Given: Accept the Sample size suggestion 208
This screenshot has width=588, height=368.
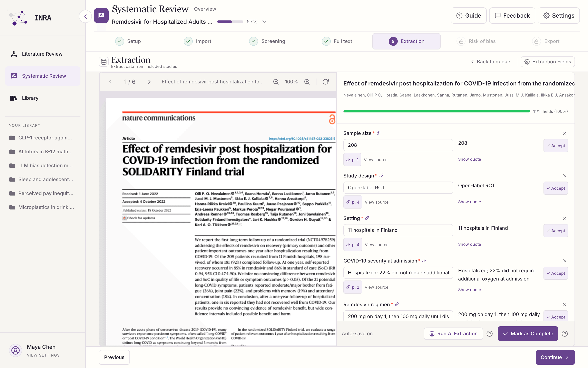Looking at the screenshot, I should pyautogui.click(x=556, y=146).
